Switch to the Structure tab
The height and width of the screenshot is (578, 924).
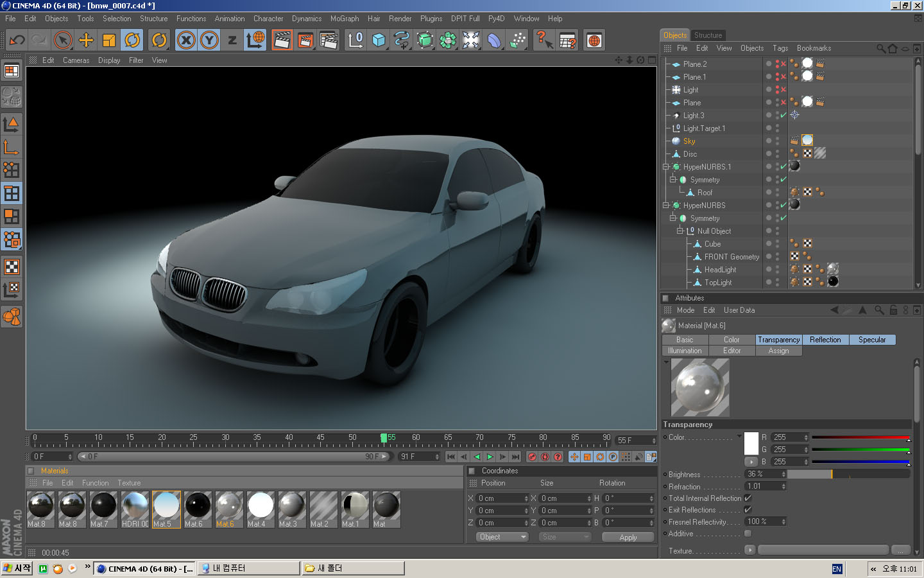click(x=708, y=35)
